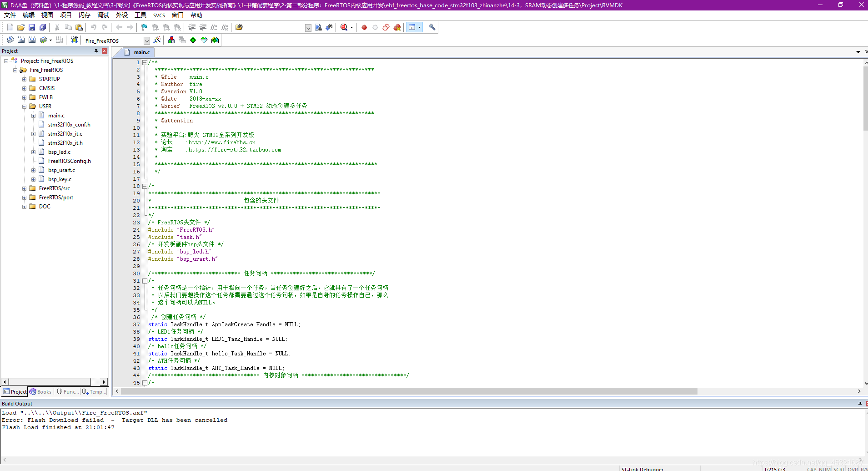Viewport: 868px width, 471px height.
Task: Open Manage Project Items blocks icon
Action: [171, 40]
